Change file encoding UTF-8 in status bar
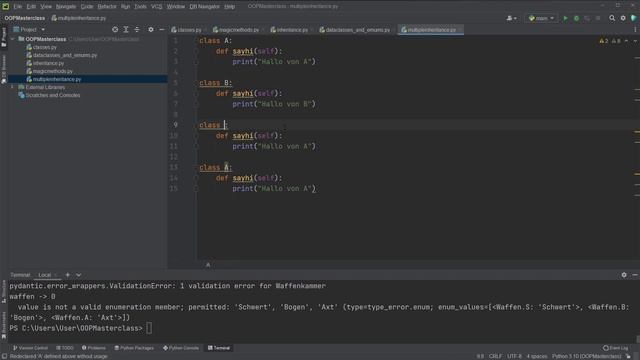The image size is (640, 360). pyautogui.click(x=514, y=356)
